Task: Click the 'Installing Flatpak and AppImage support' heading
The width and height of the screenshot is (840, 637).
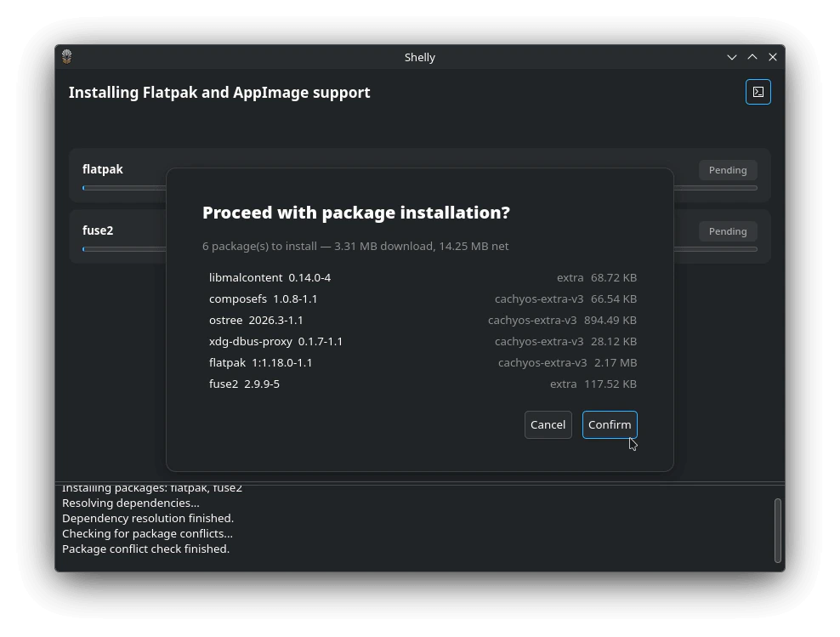Action: pos(219,93)
